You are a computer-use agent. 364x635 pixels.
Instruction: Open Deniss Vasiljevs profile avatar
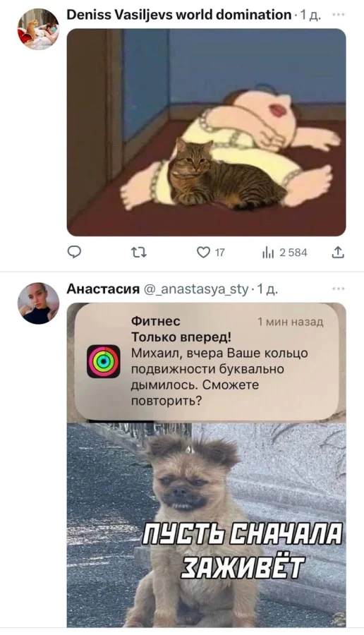pyautogui.click(x=38, y=29)
